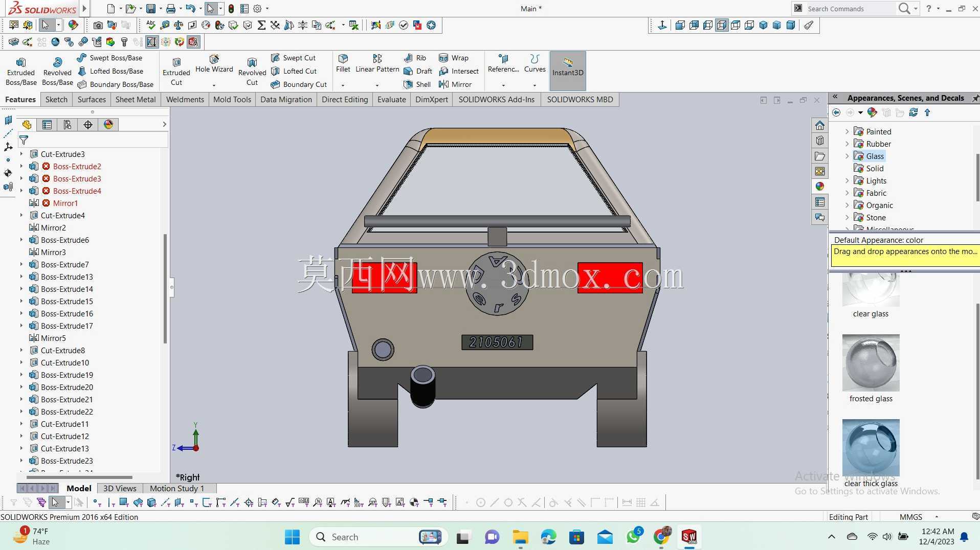The width and height of the screenshot is (980, 550).
Task: Expand the Boss-Extrude13 feature node
Action: [21, 277]
